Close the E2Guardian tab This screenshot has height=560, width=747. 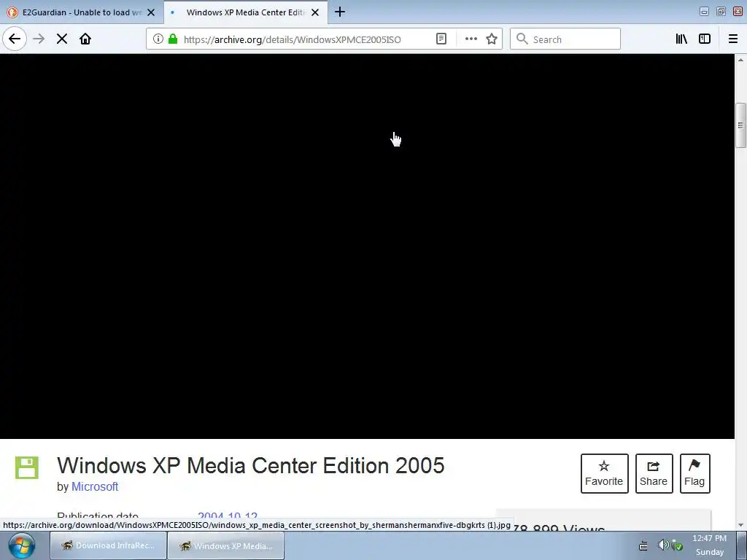151,12
